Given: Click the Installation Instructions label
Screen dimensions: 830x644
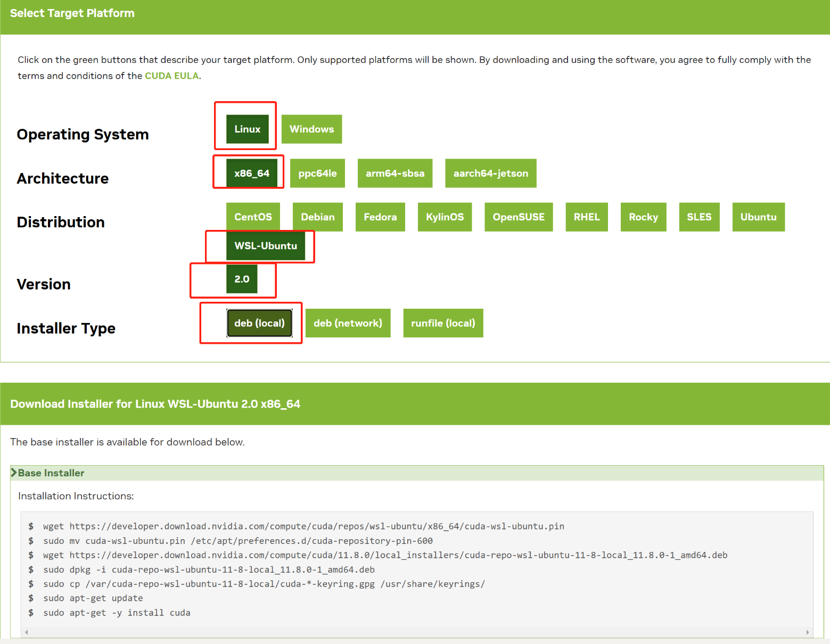Looking at the screenshot, I should [76, 496].
